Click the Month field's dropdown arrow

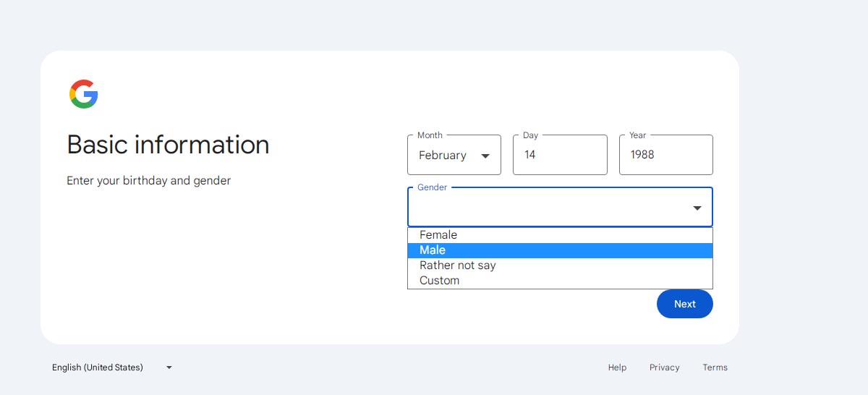click(x=485, y=156)
